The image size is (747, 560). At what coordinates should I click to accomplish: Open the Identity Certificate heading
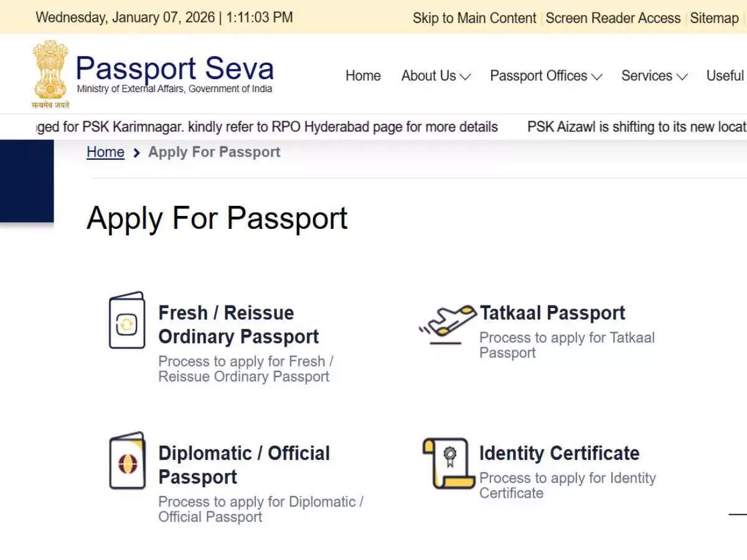coord(559,453)
